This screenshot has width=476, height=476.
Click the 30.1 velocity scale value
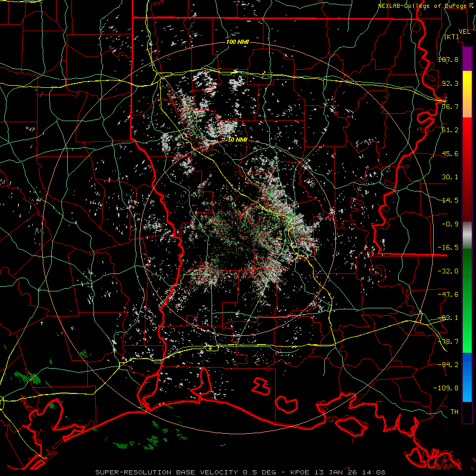coord(450,177)
